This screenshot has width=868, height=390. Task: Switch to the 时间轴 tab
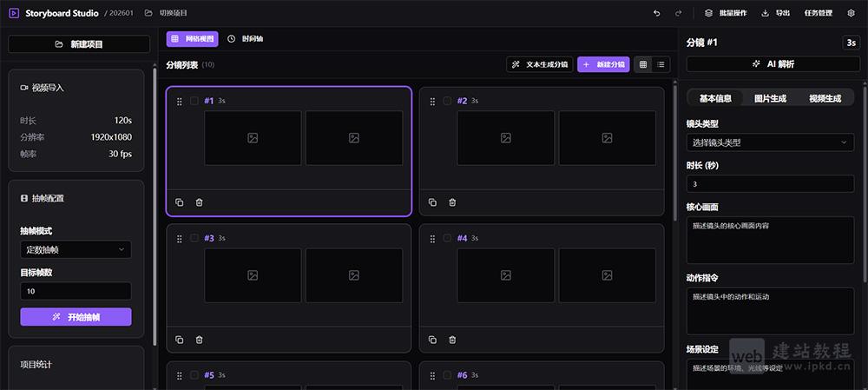point(246,39)
